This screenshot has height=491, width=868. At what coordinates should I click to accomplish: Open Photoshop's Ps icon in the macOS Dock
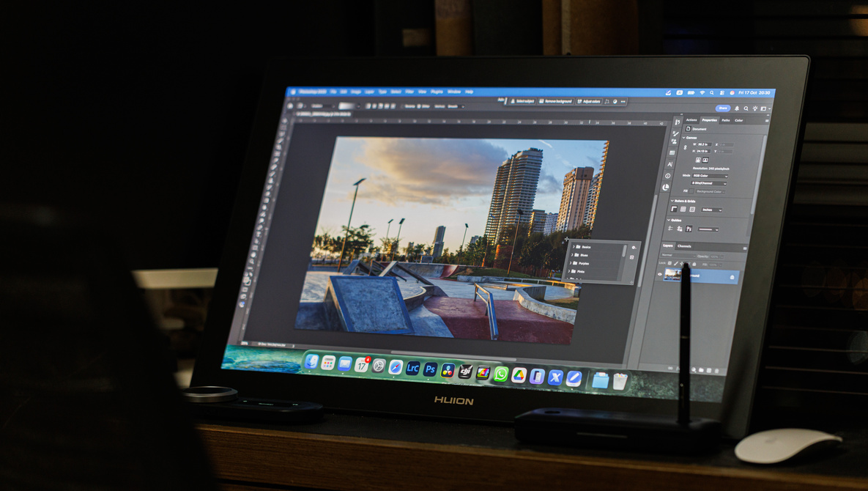(430, 369)
